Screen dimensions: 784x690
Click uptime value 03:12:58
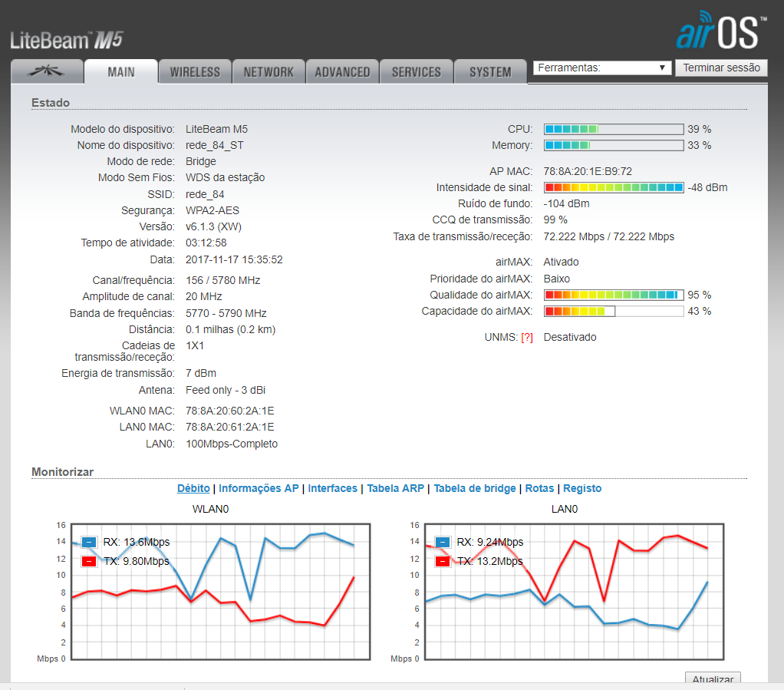(206, 243)
